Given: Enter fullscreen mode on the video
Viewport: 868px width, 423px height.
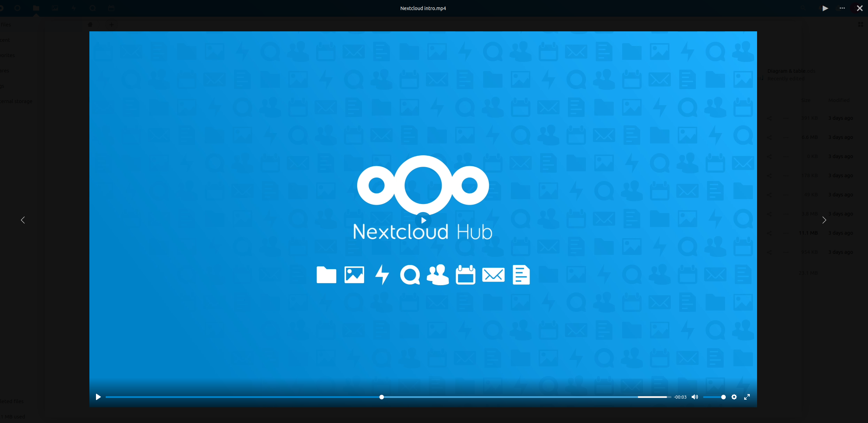Looking at the screenshot, I should pos(747,397).
